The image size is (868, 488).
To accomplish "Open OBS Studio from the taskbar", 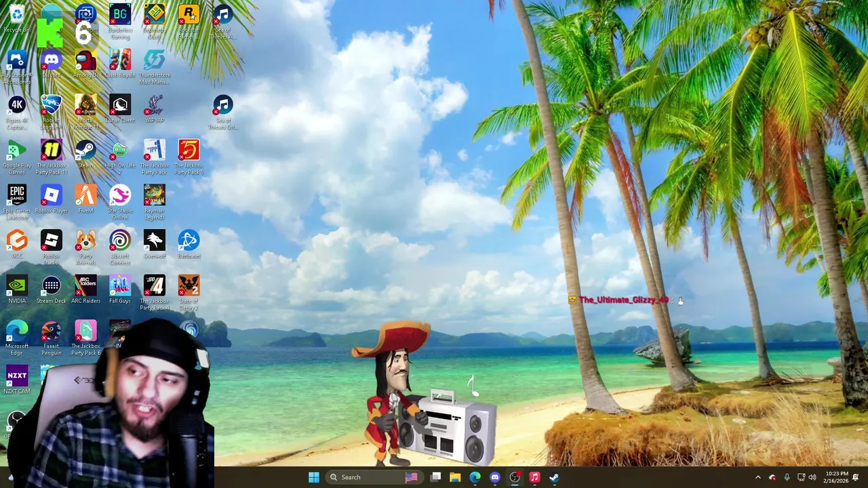I will (515, 477).
